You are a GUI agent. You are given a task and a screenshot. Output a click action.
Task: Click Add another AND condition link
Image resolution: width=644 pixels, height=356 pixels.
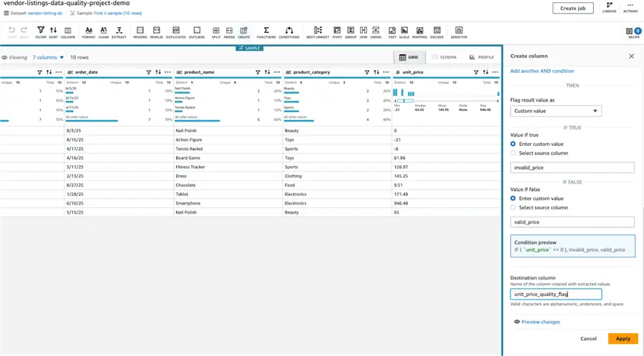542,71
